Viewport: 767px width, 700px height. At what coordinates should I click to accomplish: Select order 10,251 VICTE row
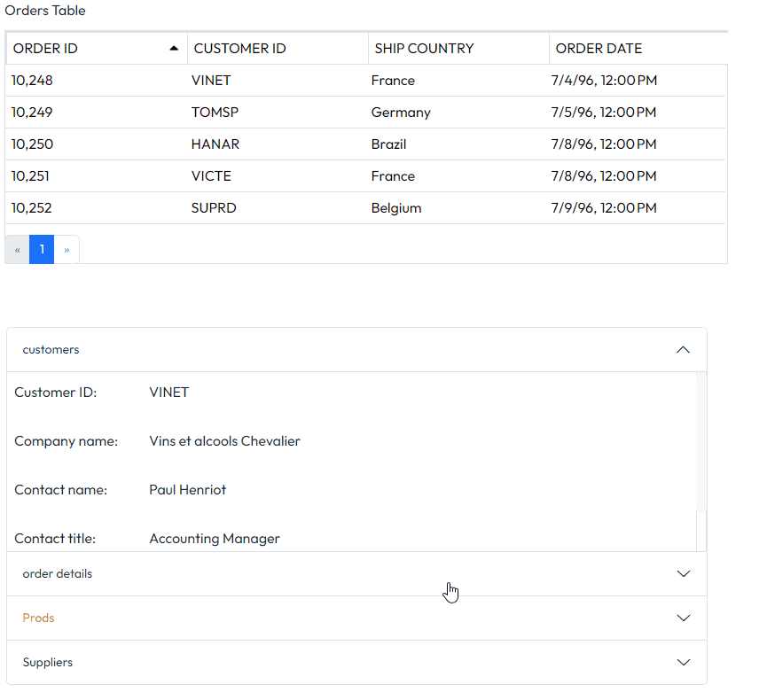[365, 176]
